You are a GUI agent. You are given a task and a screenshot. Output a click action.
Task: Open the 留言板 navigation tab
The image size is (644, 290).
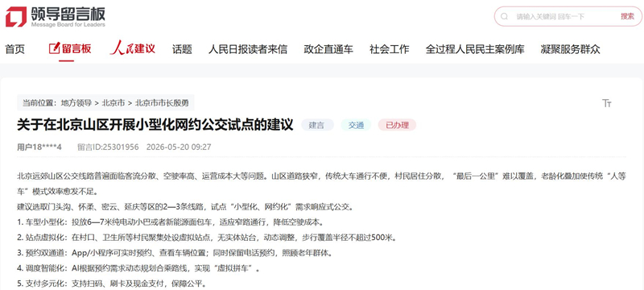pyautogui.click(x=70, y=49)
